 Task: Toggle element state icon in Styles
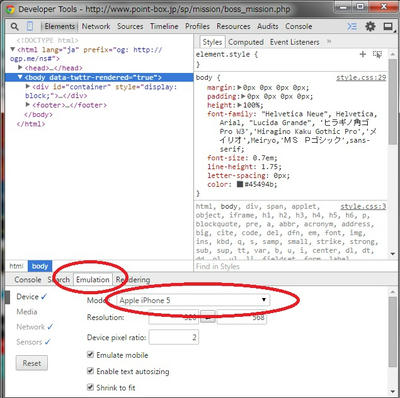tap(378, 54)
